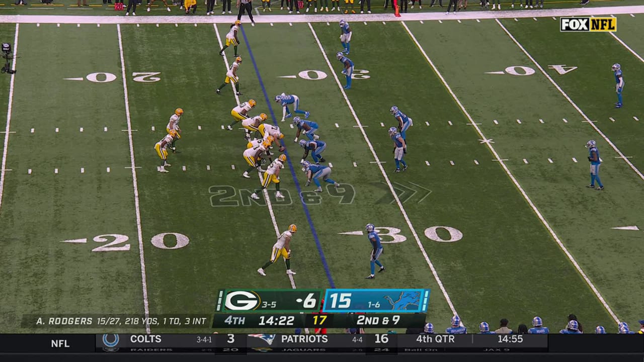644x362 pixels.
Task: Click the ticker clock 14:55
Action: [510, 339]
